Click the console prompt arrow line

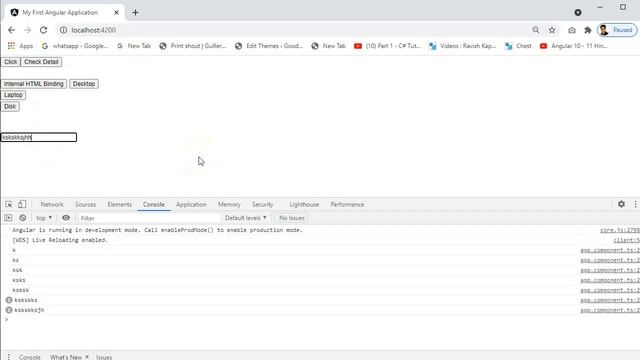pyautogui.click(x=320, y=320)
